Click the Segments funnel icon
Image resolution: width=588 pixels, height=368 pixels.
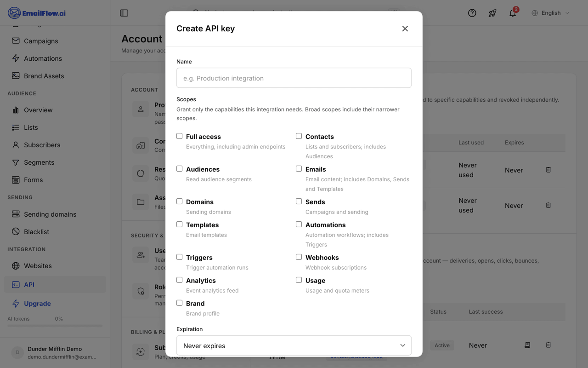tap(16, 162)
